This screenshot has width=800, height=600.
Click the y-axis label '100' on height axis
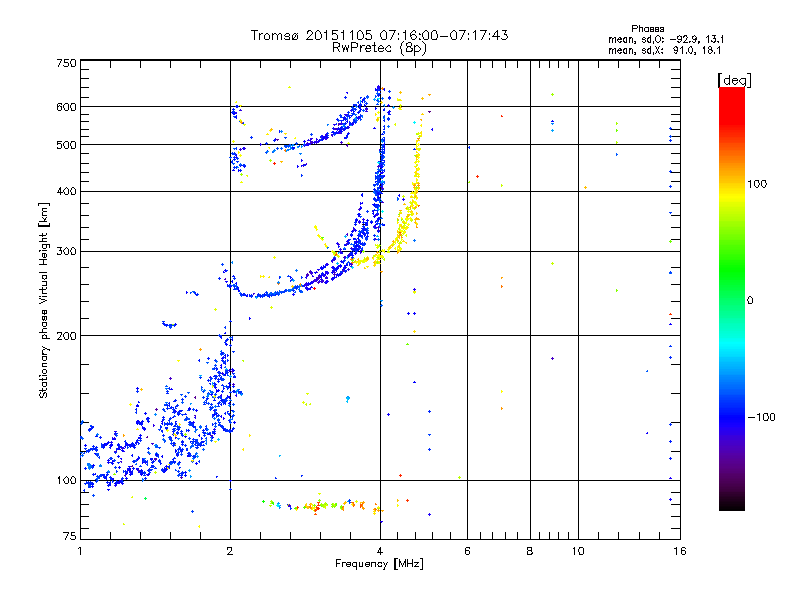pyautogui.click(x=66, y=480)
